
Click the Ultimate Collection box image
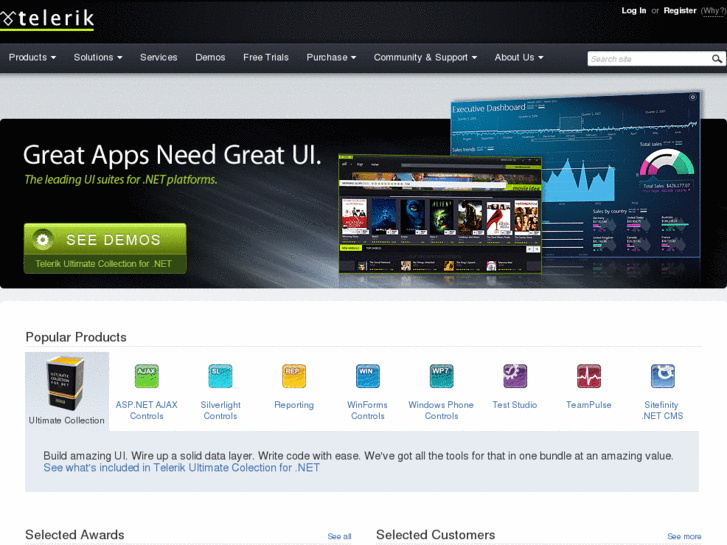[x=65, y=383]
